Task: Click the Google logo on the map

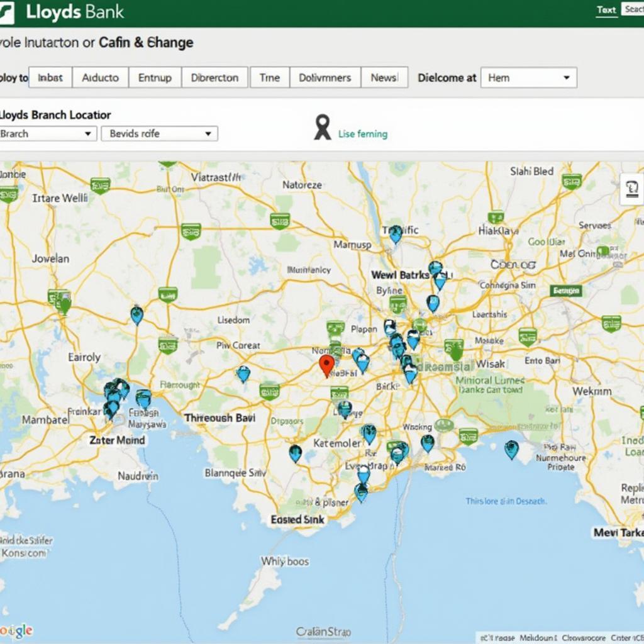Action: [16, 631]
